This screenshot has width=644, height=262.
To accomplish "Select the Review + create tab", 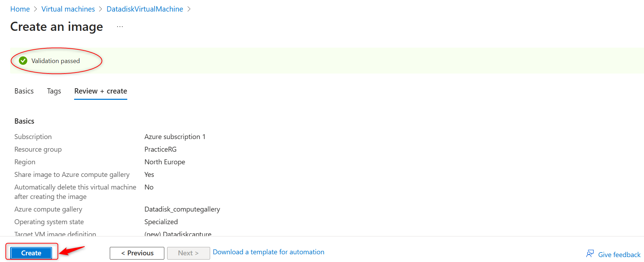I will click(x=101, y=91).
